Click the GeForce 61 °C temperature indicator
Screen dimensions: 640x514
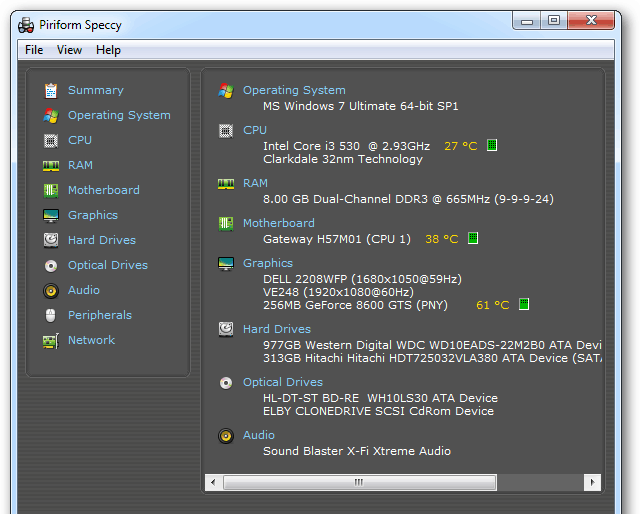(x=523, y=305)
